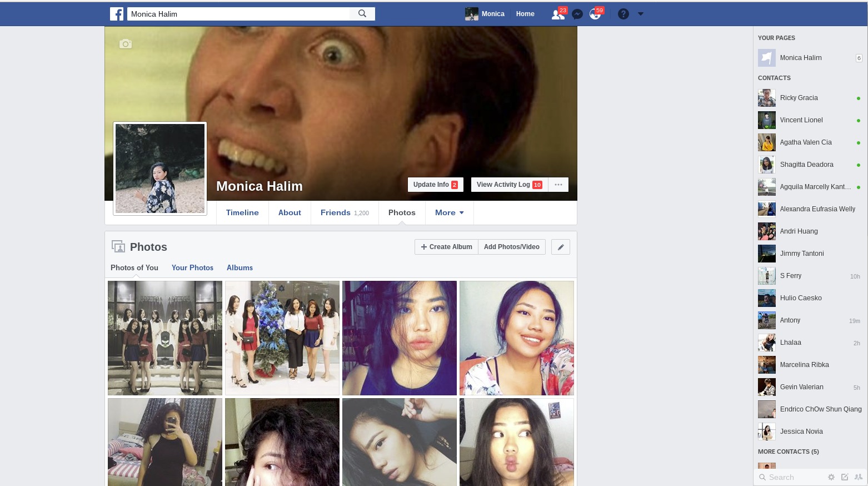Open the Timeline tab

pyautogui.click(x=242, y=212)
